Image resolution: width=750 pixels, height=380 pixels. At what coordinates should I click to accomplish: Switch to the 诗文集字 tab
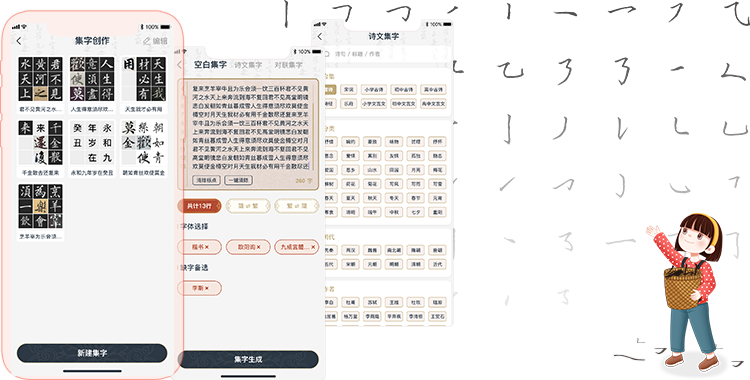pyautogui.click(x=248, y=65)
